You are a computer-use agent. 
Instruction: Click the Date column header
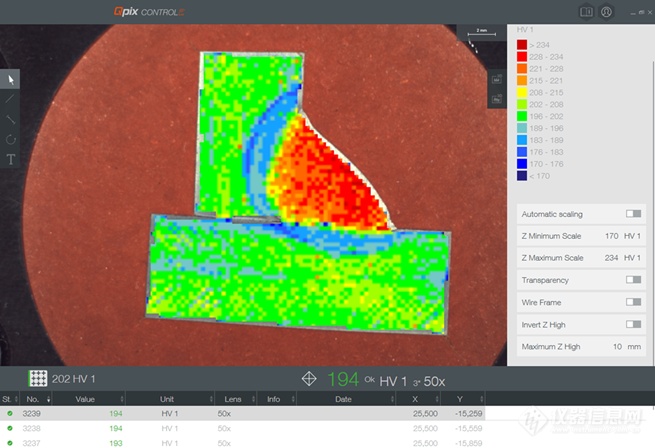click(x=343, y=399)
